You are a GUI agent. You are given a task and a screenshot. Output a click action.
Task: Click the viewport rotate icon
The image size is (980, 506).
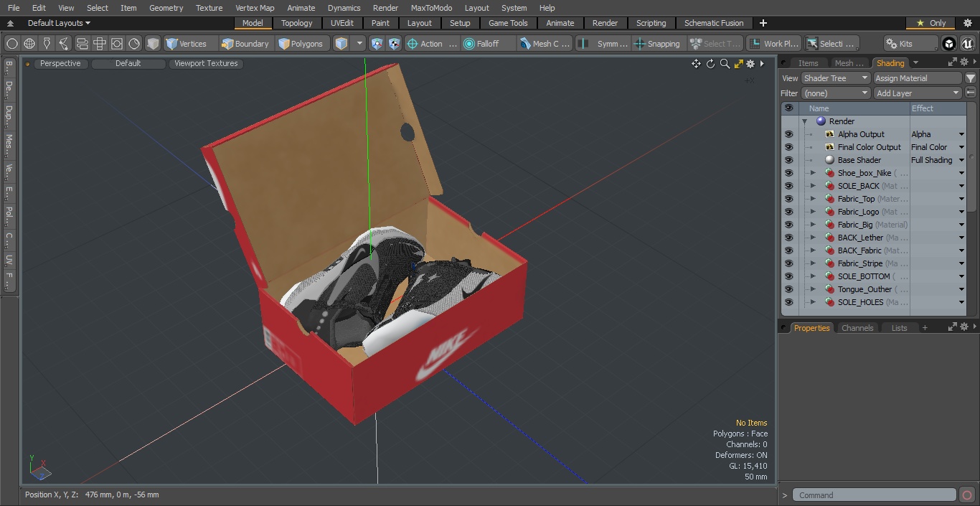point(710,64)
